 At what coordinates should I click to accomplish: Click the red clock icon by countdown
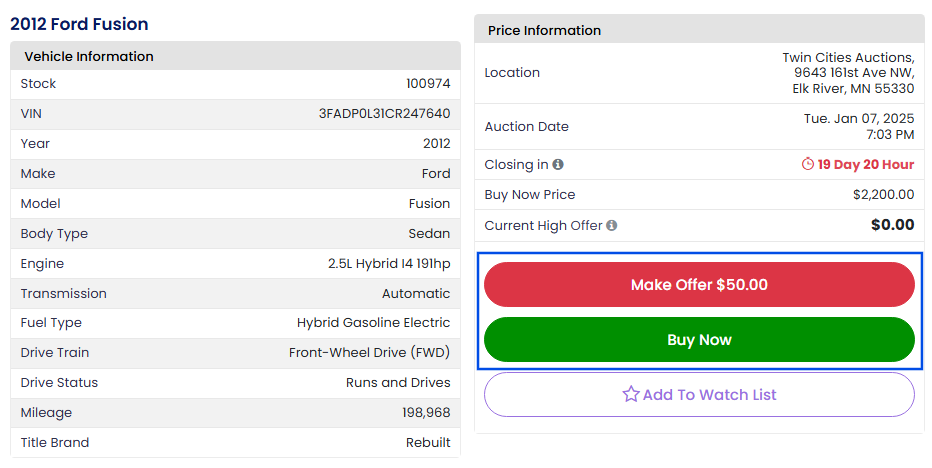[x=808, y=165]
